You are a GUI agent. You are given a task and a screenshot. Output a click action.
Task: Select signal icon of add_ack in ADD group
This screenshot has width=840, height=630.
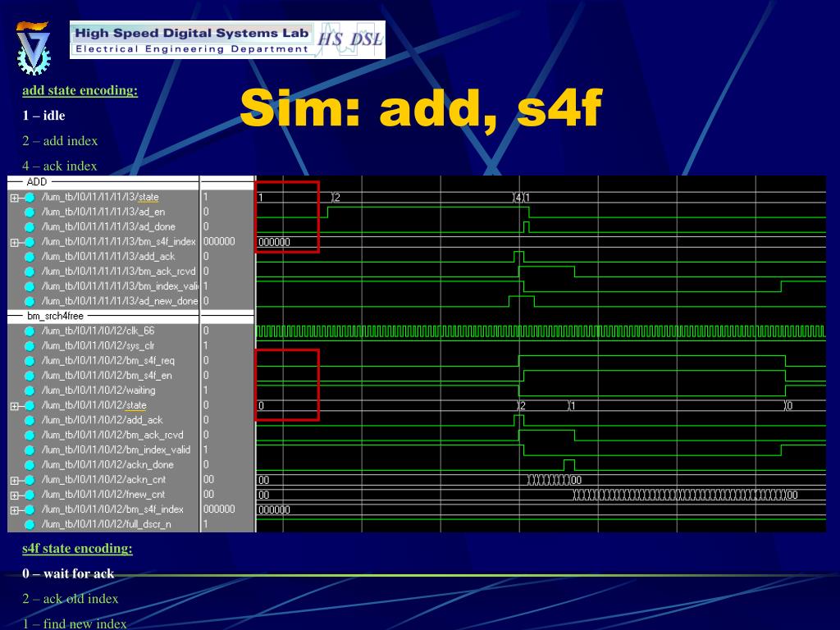point(30,257)
